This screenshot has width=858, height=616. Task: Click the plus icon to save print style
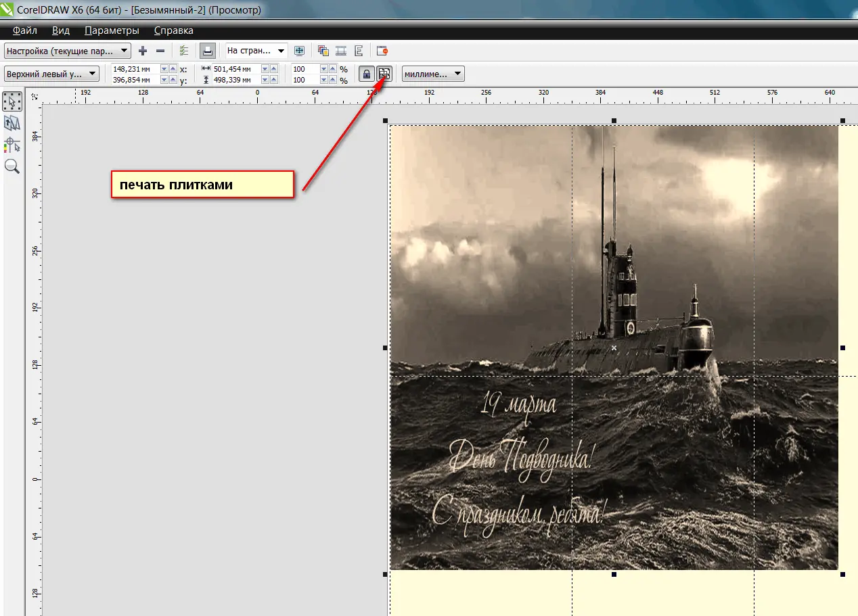tap(142, 51)
